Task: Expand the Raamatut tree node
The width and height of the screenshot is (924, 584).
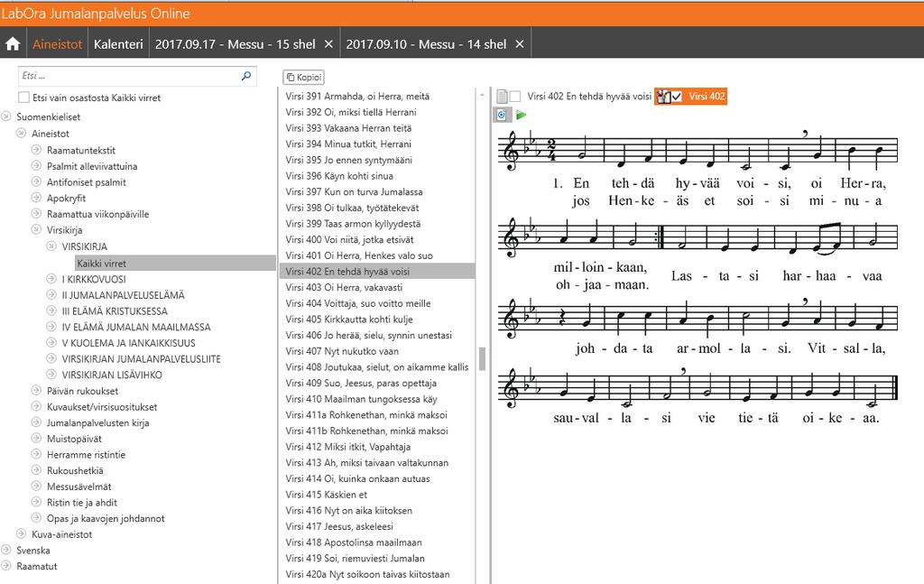Action: coord(6,566)
